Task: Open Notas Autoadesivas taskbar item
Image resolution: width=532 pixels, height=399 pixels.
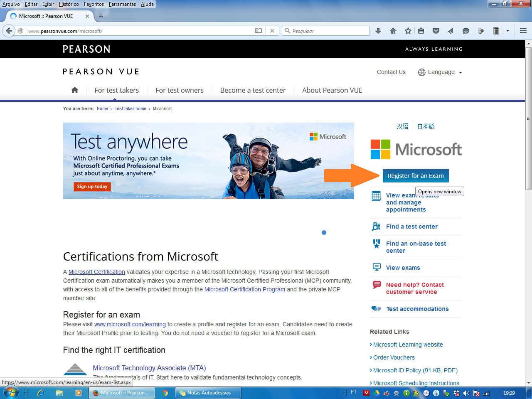Action: (x=209, y=393)
